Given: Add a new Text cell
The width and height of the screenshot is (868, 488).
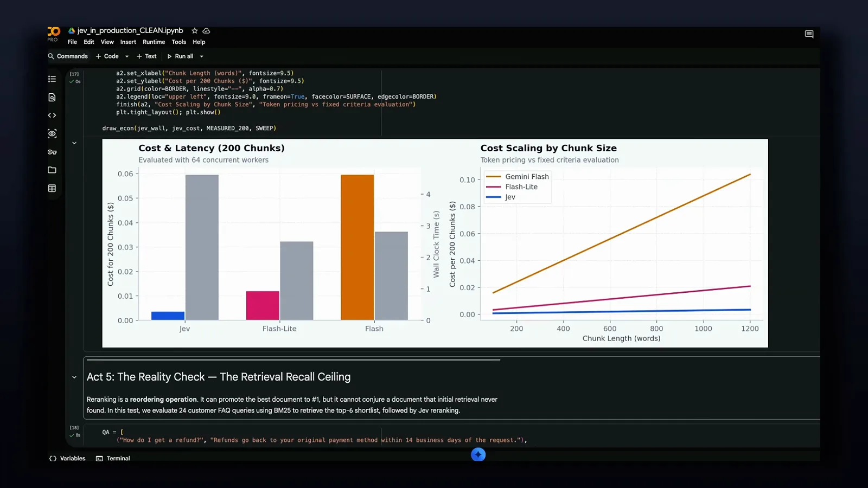Looking at the screenshot, I should click(x=146, y=56).
